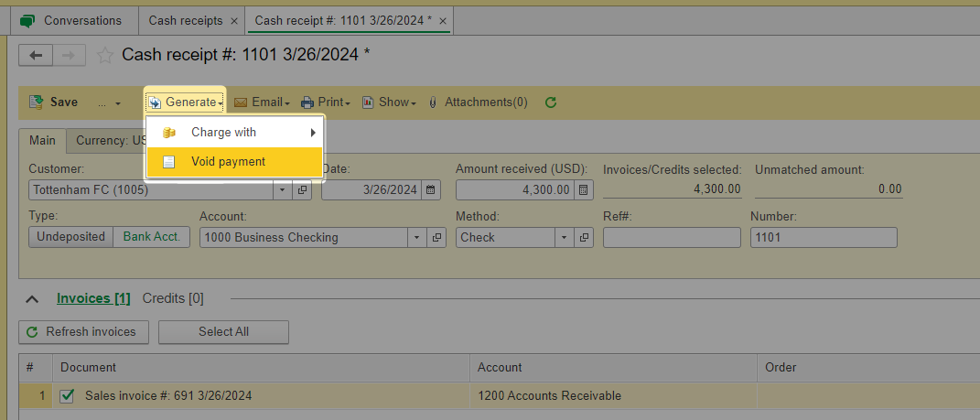
Task: Click the Amount received field
Action: [x=514, y=189]
